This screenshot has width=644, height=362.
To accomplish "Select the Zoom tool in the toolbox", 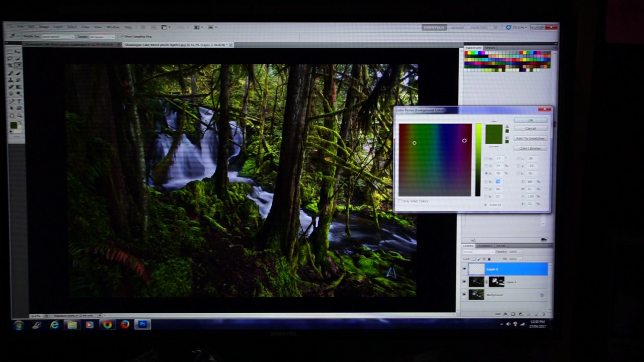I will pos(19,116).
